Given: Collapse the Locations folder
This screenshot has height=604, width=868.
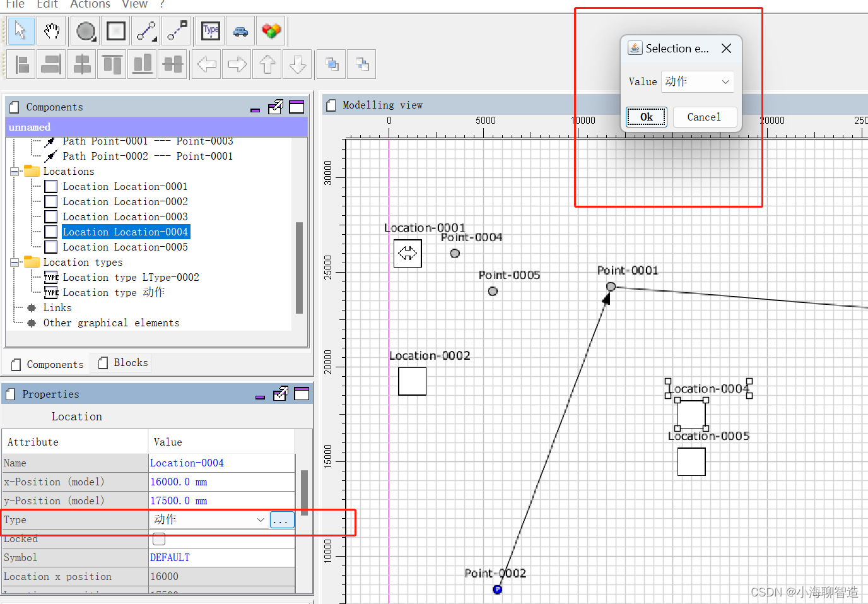Looking at the screenshot, I should coord(15,172).
